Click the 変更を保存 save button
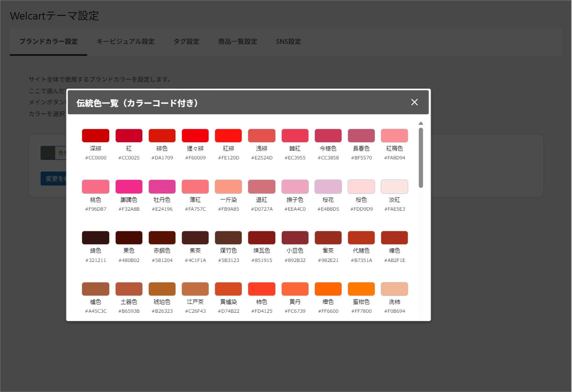Viewport: 572px width, 392px height. (56, 179)
